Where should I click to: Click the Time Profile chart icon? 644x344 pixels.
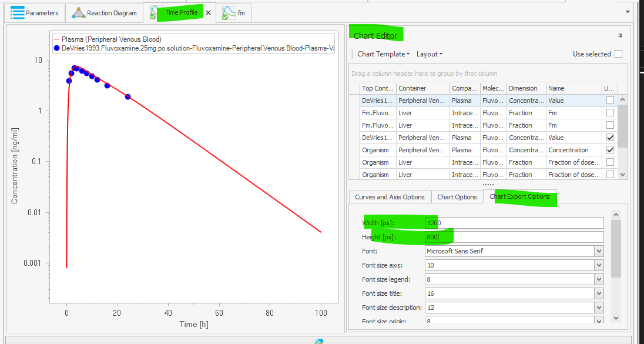point(155,13)
